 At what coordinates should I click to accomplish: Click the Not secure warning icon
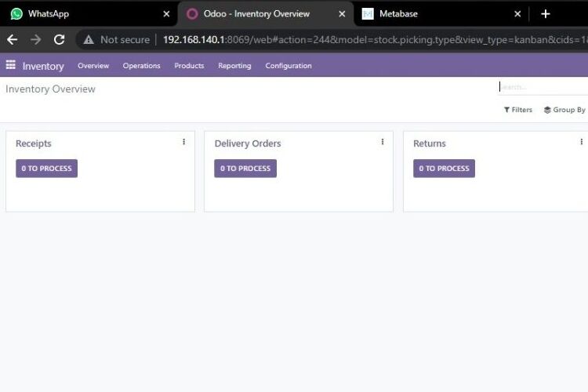point(89,39)
